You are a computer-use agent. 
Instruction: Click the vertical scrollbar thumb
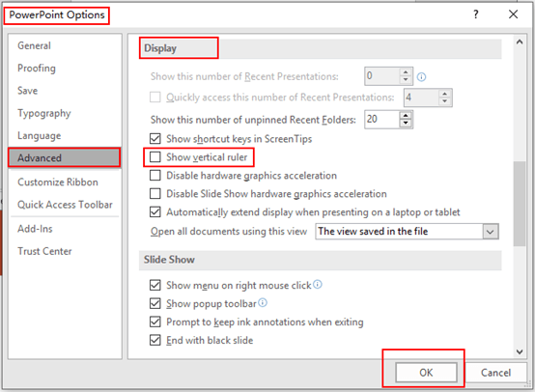pos(520,204)
